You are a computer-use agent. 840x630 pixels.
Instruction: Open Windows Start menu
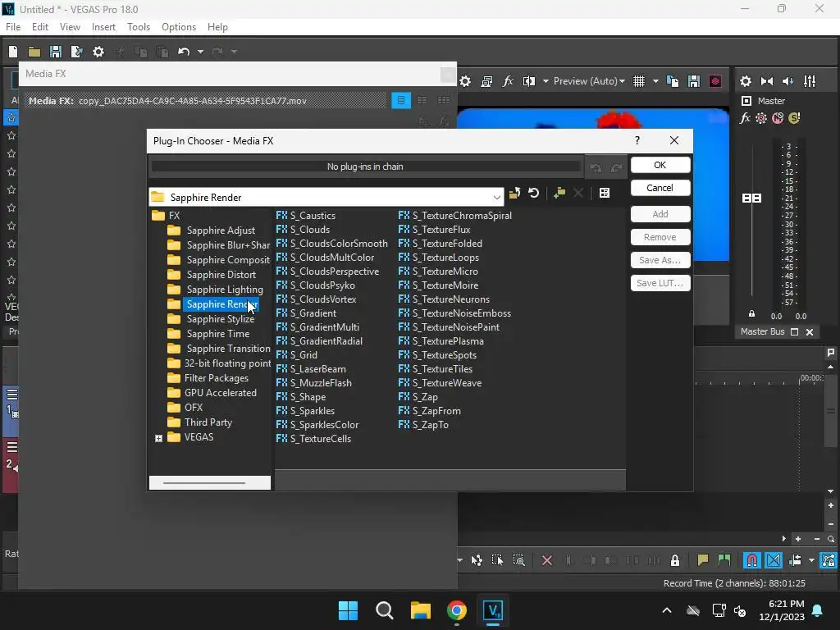click(x=348, y=610)
